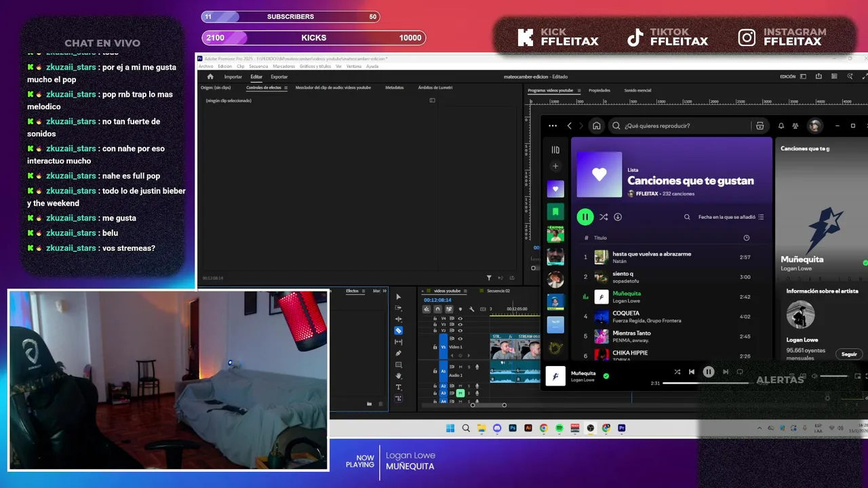Follow Logan Lowe with Seguir button
Image resolution: width=868 pixels, height=488 pixels.
tap(849, 354)
